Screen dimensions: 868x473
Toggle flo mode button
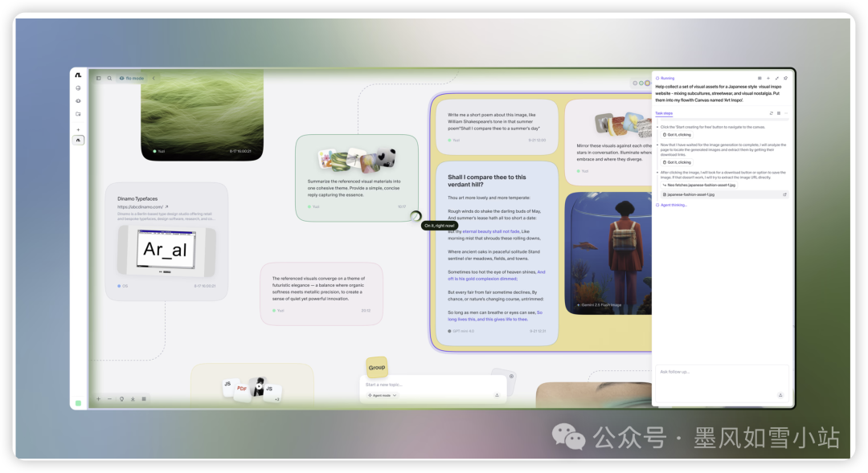pyautogui.click(x=132, y=78)
